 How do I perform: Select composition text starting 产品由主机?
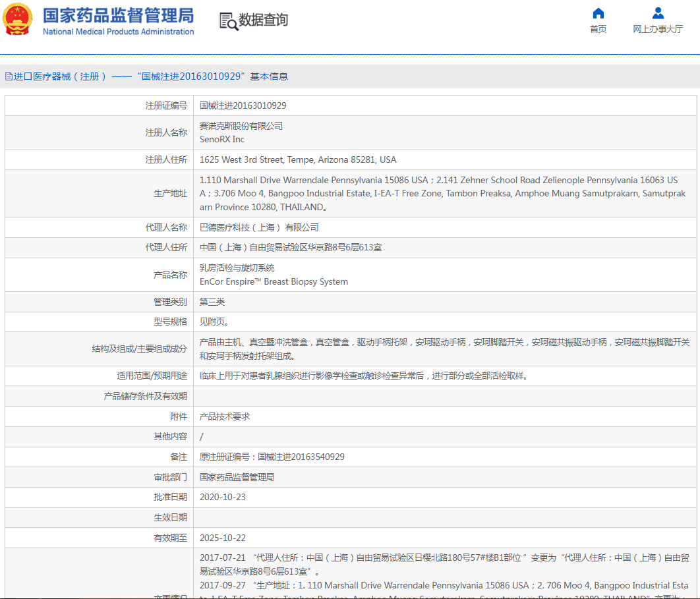pyautogui.click(x=445, y=349)
